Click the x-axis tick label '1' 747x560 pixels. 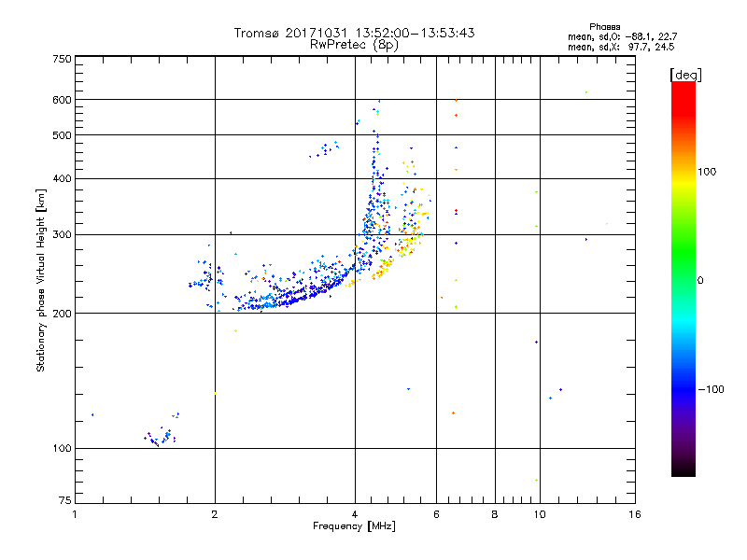(75, 514)
